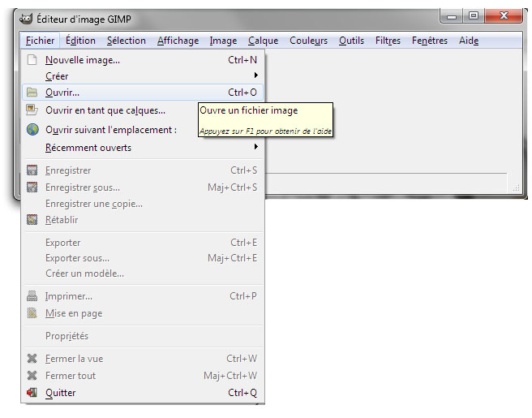Click the globe icon for open location
Viewport: 532px width, 418px height.
click(32, 130)
